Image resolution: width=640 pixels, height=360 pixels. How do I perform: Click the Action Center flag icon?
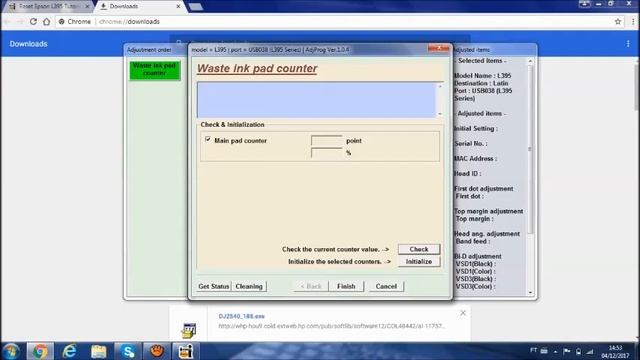pyautogui.click(x=567, y=351)
